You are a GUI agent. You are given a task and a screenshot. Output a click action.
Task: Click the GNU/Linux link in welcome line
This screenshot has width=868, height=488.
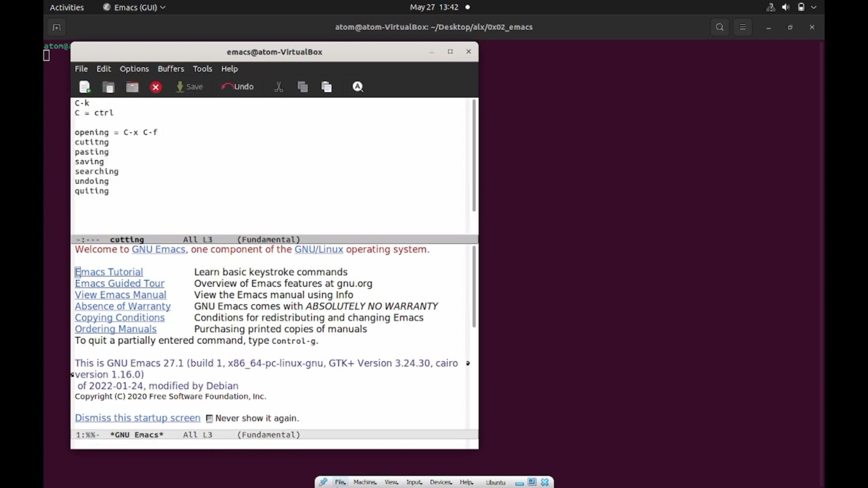point(319,249)
